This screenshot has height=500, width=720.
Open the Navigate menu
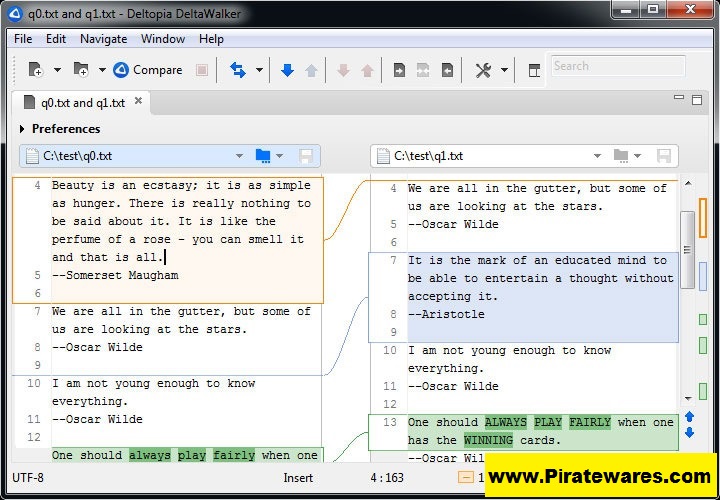103,39
